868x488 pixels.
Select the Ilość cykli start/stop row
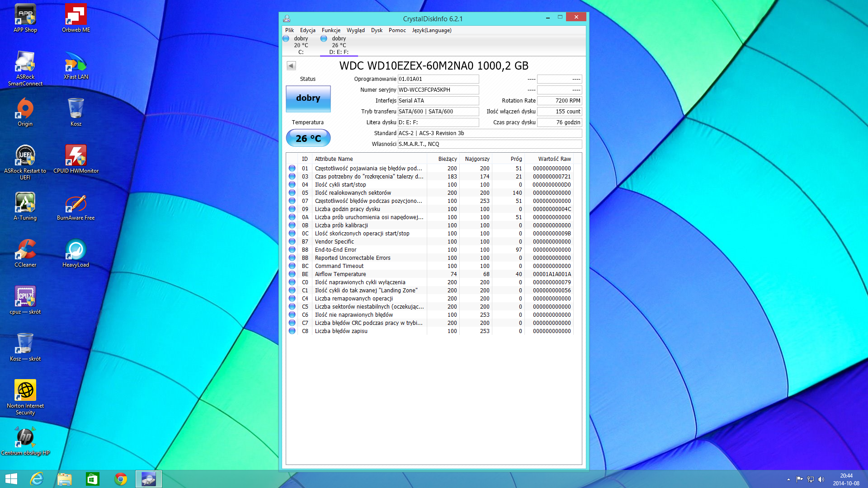click(x=430, y=185)
